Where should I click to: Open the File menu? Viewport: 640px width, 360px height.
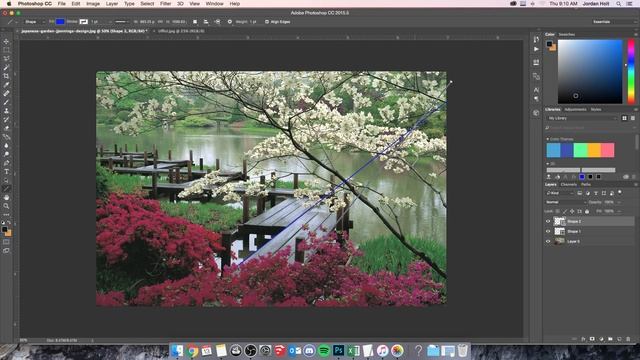(62, 4)
